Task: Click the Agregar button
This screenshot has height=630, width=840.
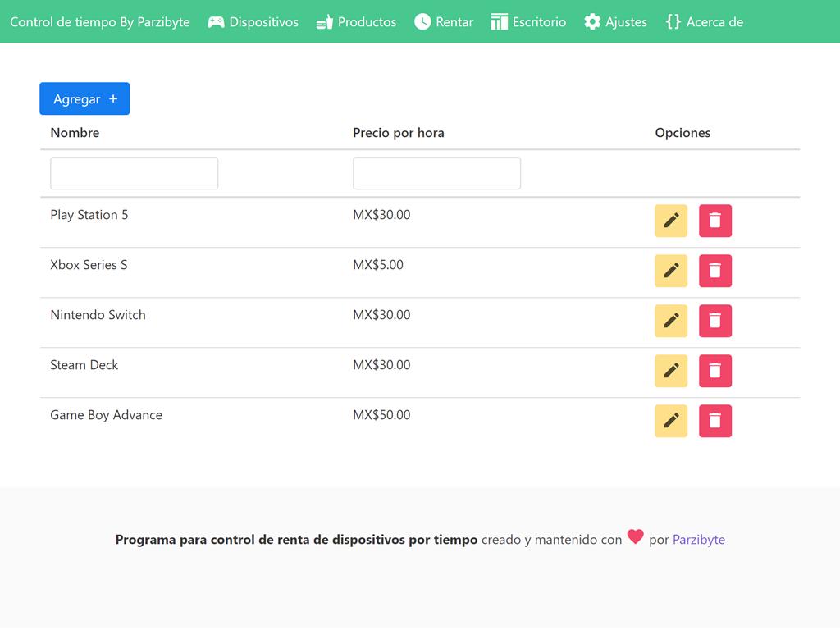Action: click(84, 99)
